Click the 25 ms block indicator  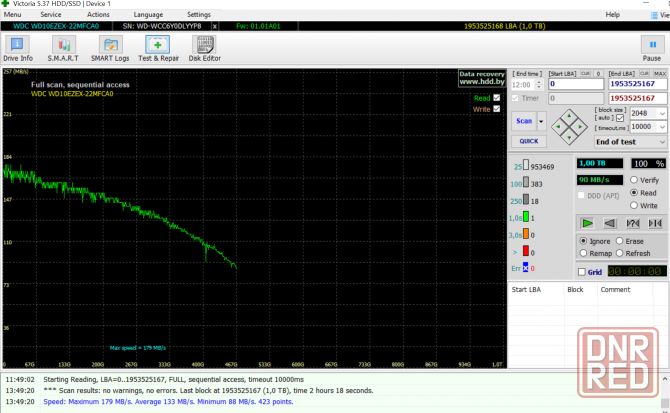pyautogui.click(x=526, y=165)
